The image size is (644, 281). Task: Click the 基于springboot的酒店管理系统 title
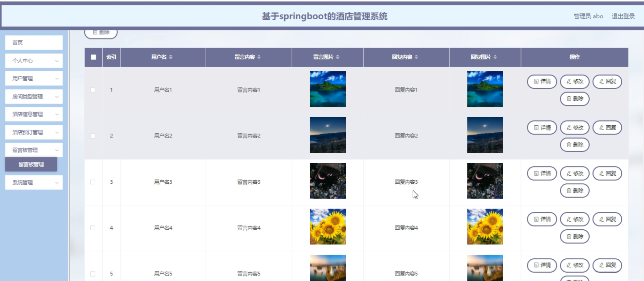[x=325, y=16]
